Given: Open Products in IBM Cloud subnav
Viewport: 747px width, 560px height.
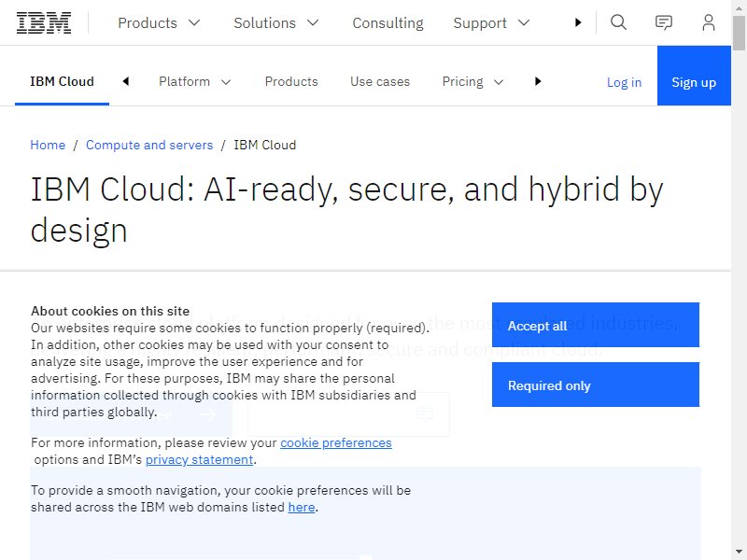Looking at the screenshot, I should pos(291,81).
